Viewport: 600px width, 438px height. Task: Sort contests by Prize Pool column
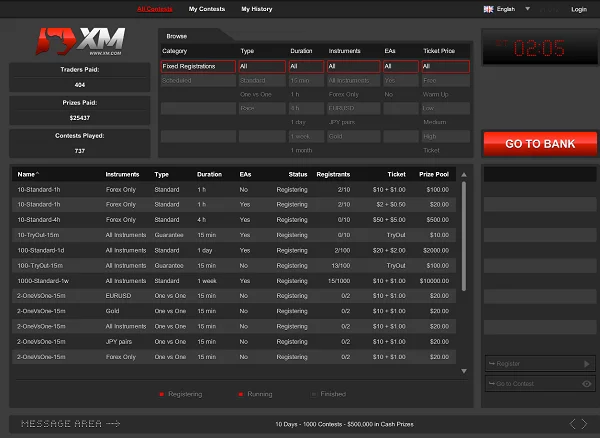pyautogui.click(x=434, y=174)
